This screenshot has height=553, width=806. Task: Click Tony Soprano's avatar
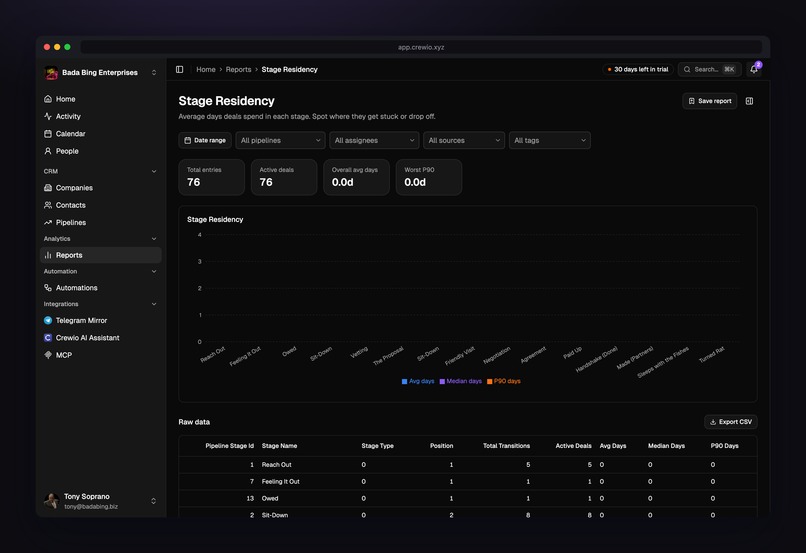click(x=51, y=501)
